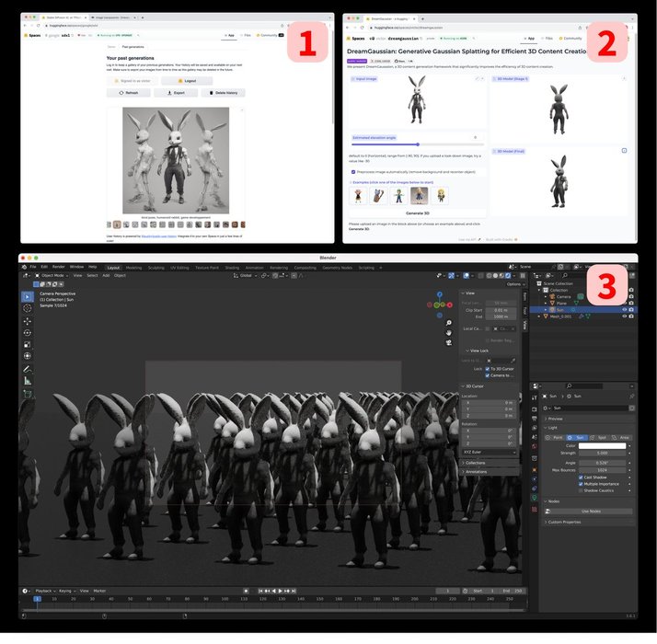The image size is (657, 644).
Task: Select the Select Box tool in Blender
Action: pyautogui.click(x=28, y=296)
